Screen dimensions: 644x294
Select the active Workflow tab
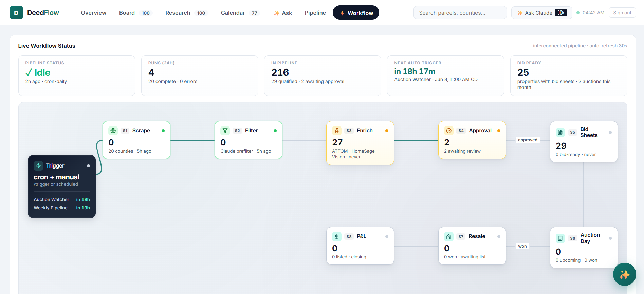[x=356, y=13]
